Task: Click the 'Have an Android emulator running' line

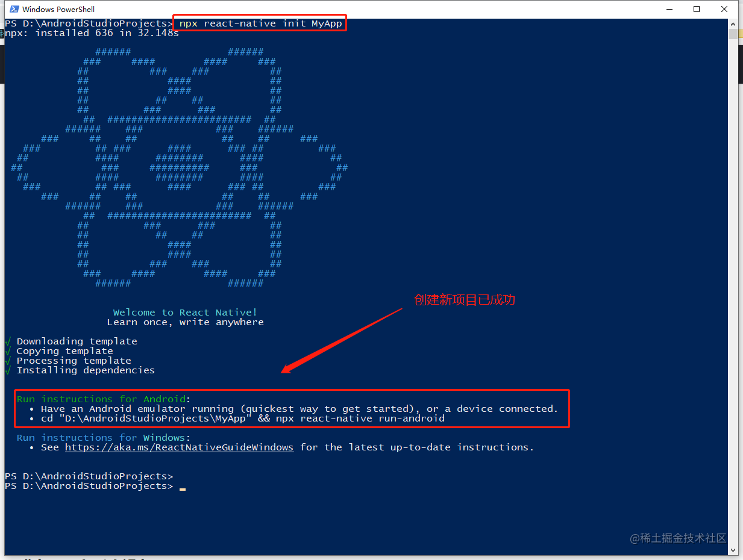Action: point(293,409)
